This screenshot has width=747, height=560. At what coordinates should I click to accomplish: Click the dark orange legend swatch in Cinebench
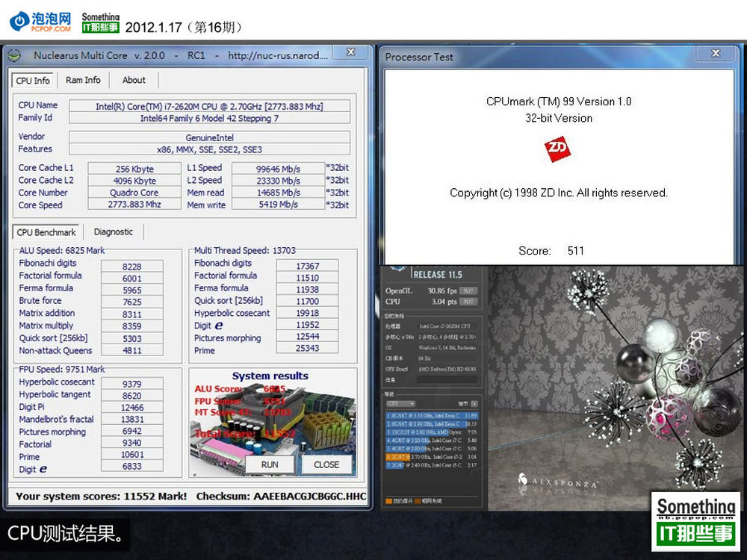tap(418, 501)
